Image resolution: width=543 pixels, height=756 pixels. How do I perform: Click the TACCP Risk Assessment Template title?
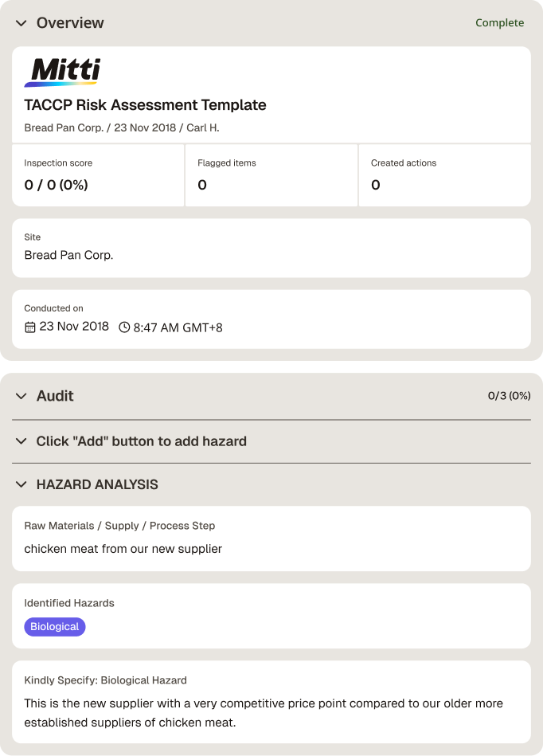[x=145, y=104]
